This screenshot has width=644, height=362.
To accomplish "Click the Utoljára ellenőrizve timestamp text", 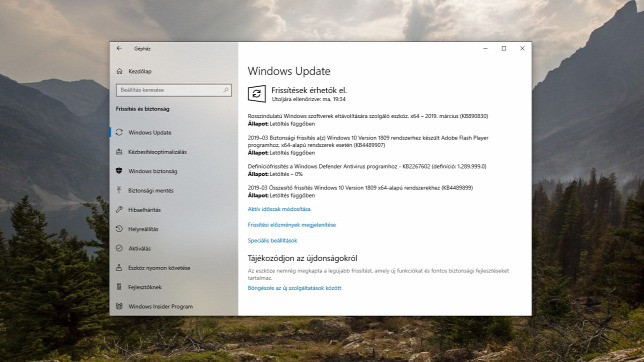I will [x=309, y=99].
